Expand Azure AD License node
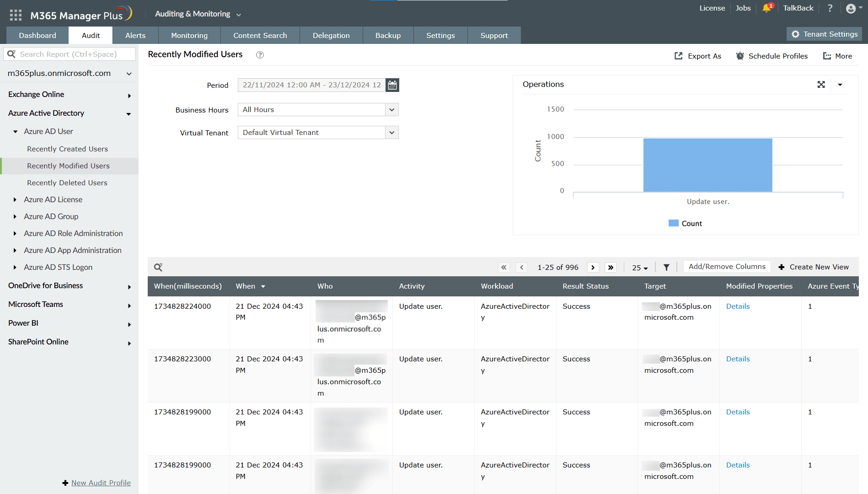The image size is (868, 494). point(15,200)
